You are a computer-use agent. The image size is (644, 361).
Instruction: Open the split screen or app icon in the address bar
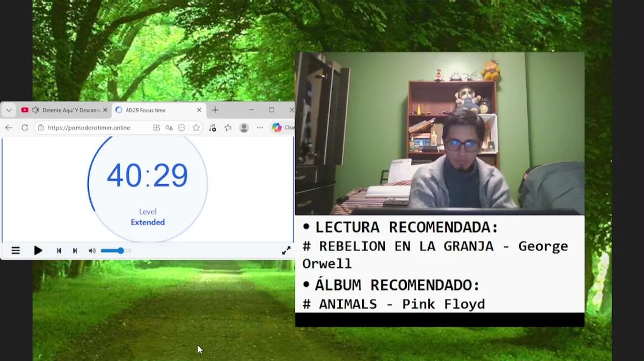(x=156, y=128)
